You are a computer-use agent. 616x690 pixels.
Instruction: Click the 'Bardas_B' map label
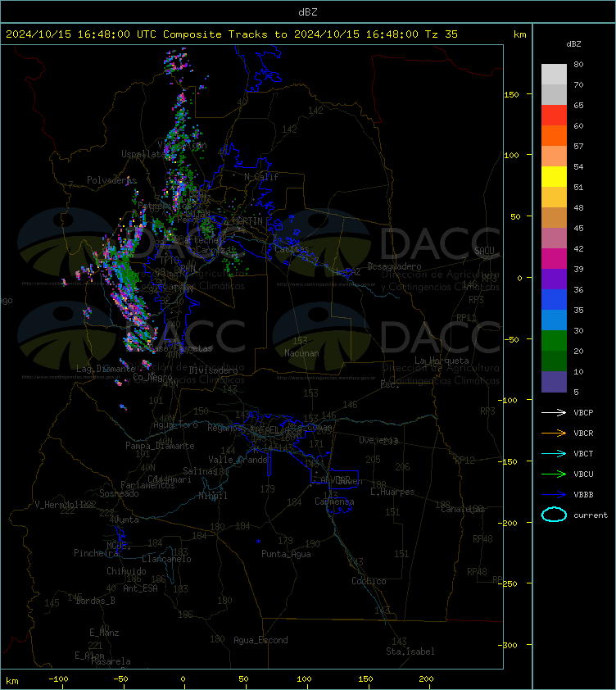click(x=95, y=600)
